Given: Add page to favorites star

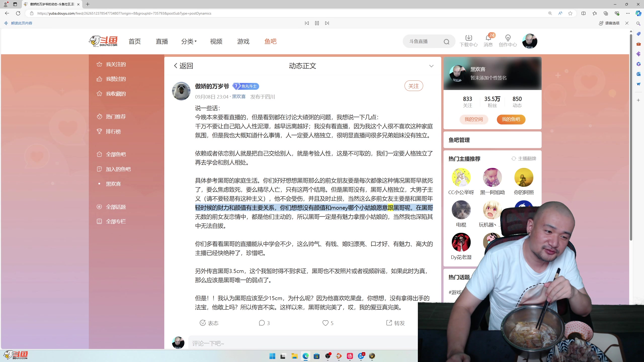Looking at the screenshot, I should (x=570, y=13).
